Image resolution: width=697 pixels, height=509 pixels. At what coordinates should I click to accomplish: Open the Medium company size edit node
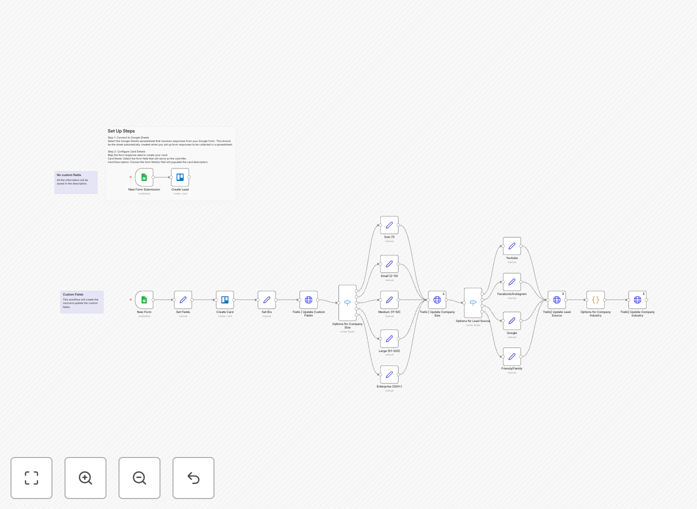[389, 300]
